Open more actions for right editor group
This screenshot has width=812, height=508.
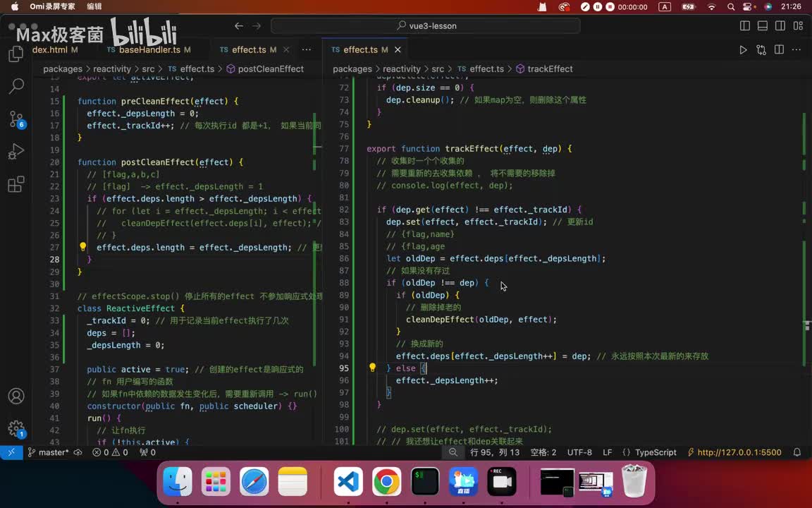pyautogui.click(x=796, y=50)
